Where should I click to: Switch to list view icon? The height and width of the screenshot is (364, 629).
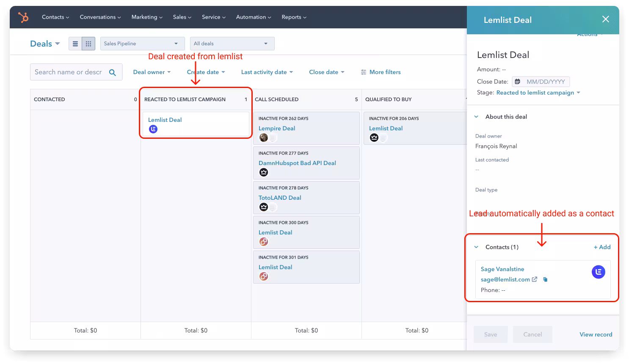(x=75, y=44)
